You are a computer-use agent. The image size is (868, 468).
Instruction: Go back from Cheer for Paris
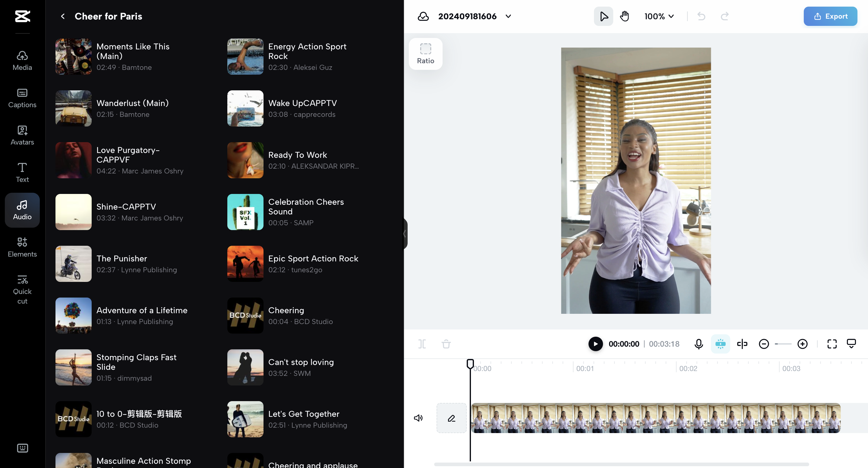(63, 16)
